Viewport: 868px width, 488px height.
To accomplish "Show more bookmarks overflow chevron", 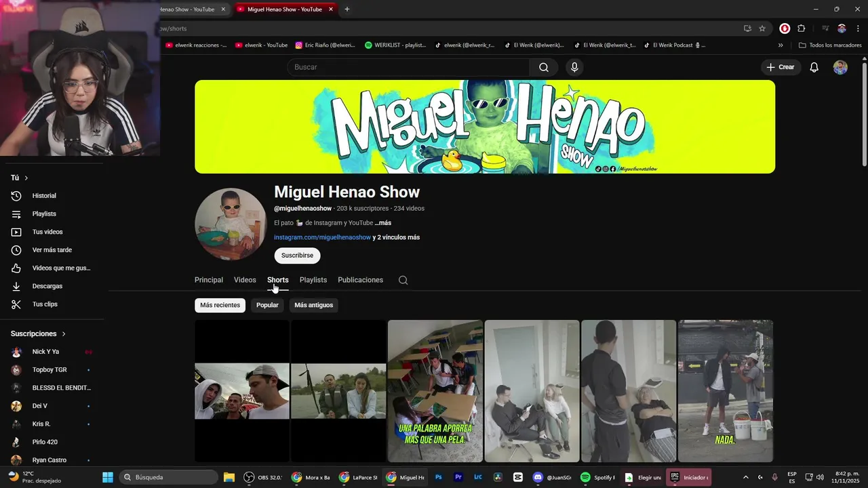I will (x=781, y=45).
